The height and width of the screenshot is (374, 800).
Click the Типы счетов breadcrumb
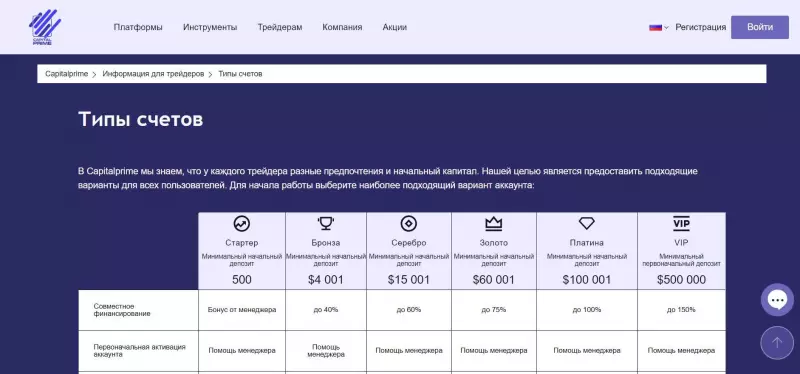pyautogui.click(x=240, y=74)
